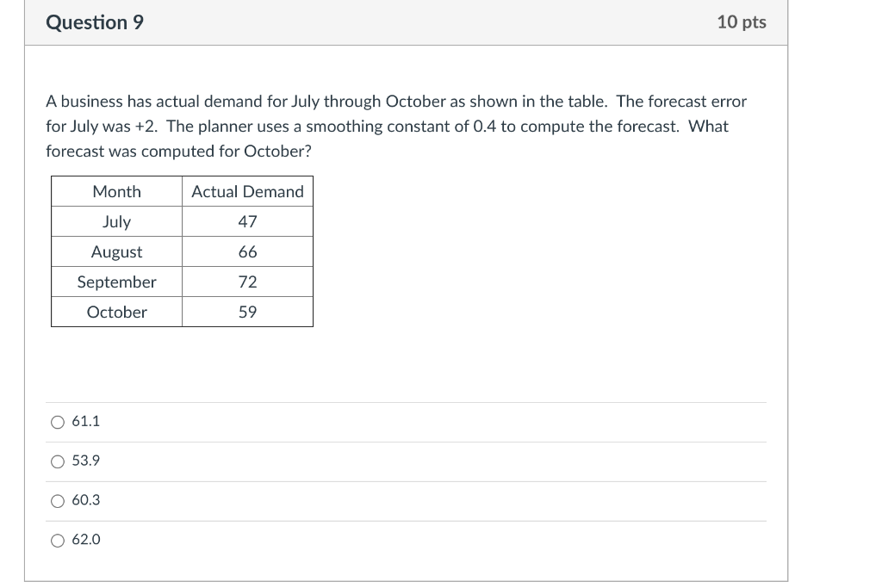882x588 pixels.
Task: Select the 61.1 answer option
Action: click(57, 422)
